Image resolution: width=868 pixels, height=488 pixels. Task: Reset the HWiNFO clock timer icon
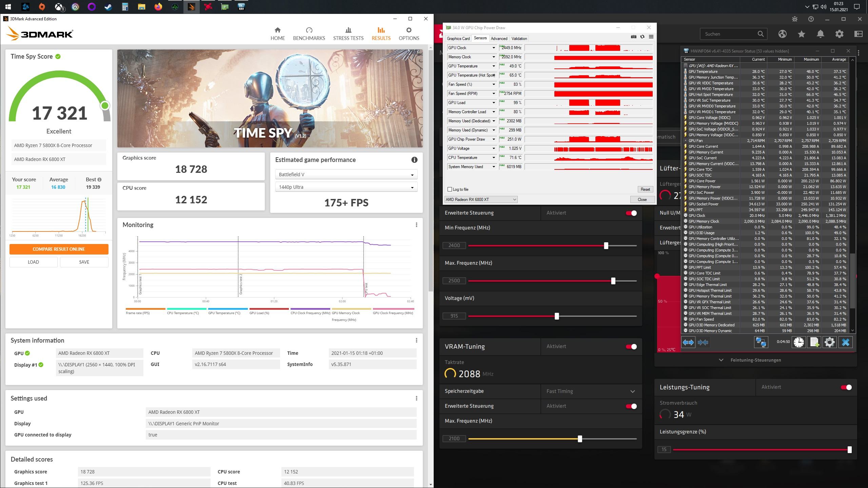pyautogui.click(x=799, y=342)
